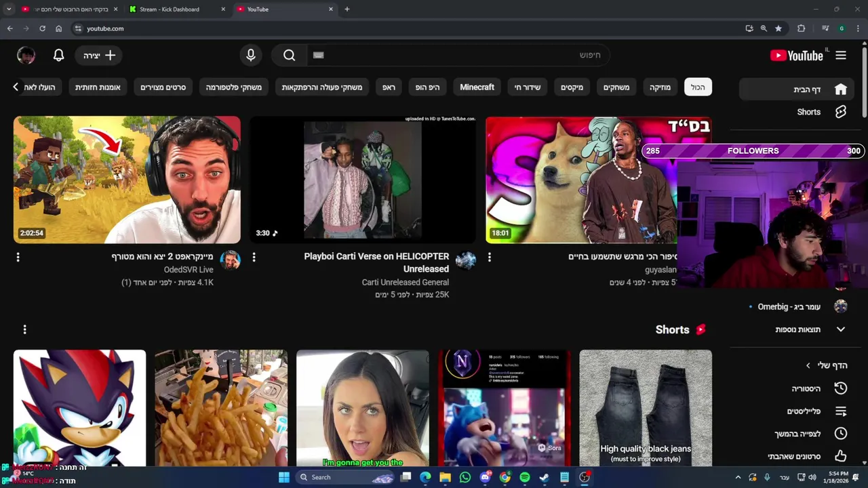The width and height of the screenshot is (868, 488).
Task: Open the Carti Unreleased General channel link
Action: point(406,282)
